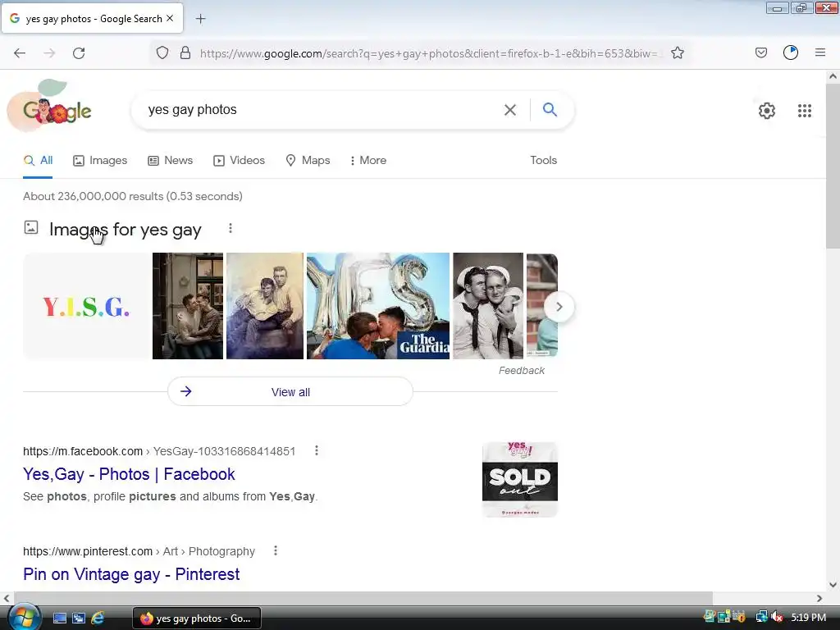The image size is (840, 630).
Task: Click the Switch between windows icon
Action: pos(79,619)
